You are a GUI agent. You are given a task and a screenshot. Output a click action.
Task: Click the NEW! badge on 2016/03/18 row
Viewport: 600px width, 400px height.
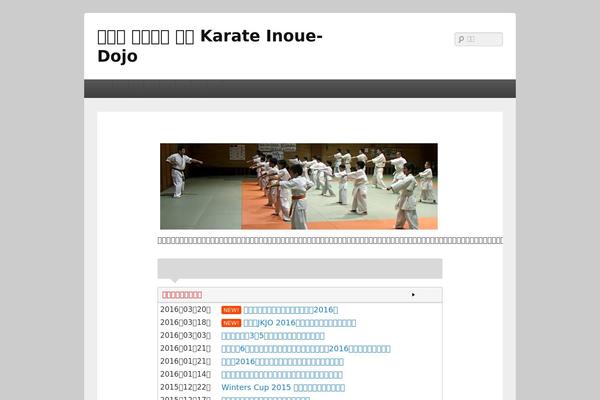click(x=231, y=323)
